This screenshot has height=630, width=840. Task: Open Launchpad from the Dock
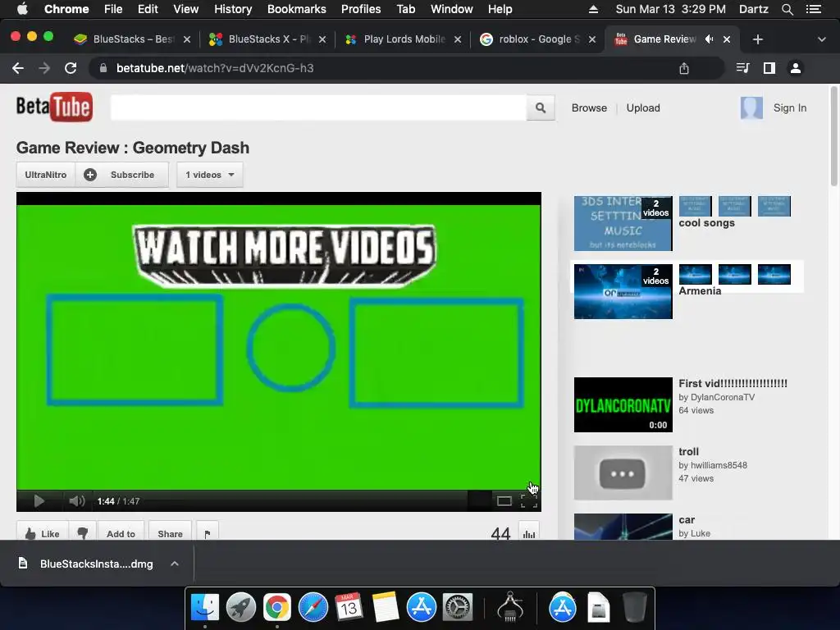(x=240, y=607)
